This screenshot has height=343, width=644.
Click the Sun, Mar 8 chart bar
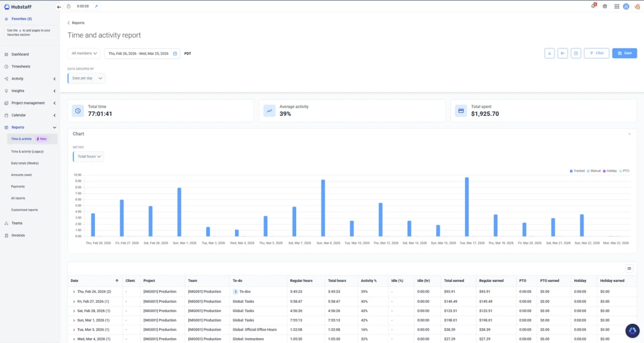323,208
